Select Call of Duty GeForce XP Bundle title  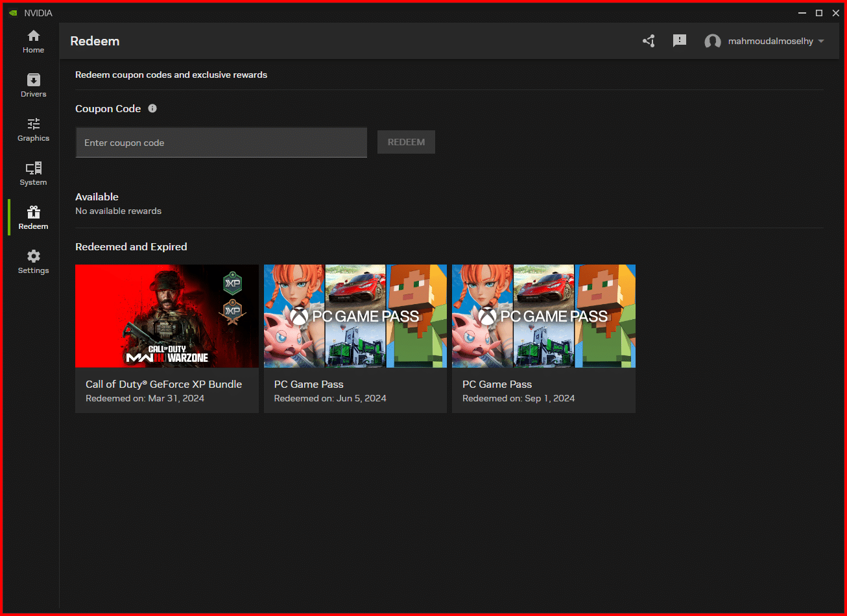(x=163, y=384)
